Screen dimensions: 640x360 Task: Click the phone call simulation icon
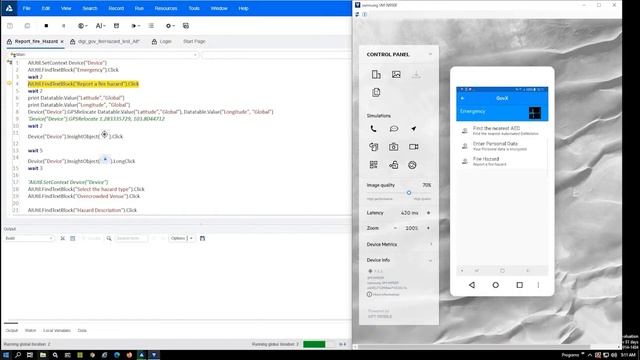[373, 129]
